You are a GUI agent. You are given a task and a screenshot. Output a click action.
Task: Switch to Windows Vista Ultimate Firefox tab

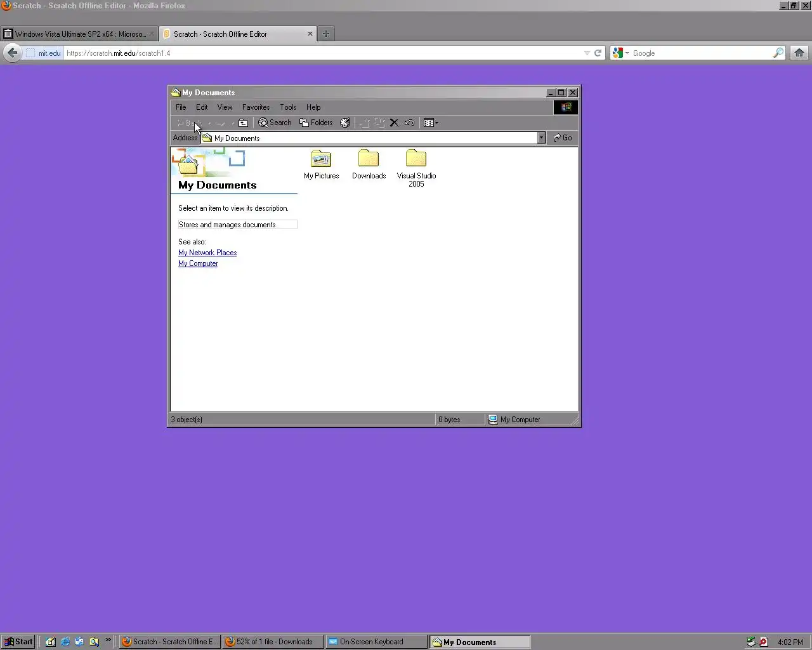coord(79,34)
